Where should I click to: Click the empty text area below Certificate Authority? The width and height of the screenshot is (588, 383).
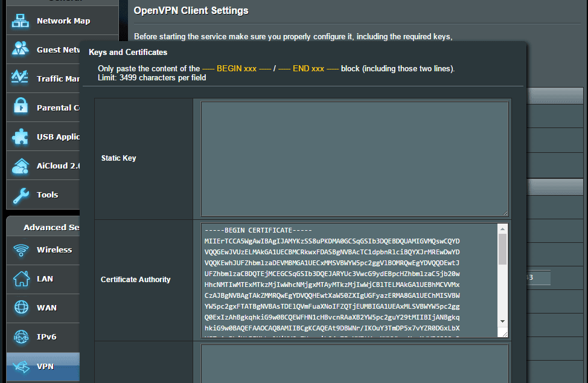click(354, 364)
